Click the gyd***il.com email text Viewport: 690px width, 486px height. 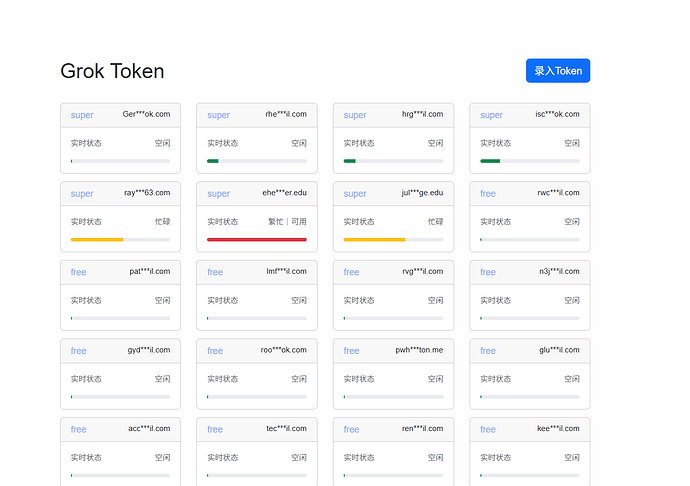tap(149, 350)
